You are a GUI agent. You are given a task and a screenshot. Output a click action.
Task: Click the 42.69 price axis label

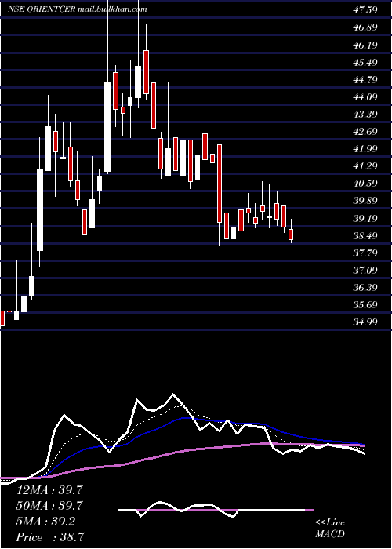click(365, 131)
